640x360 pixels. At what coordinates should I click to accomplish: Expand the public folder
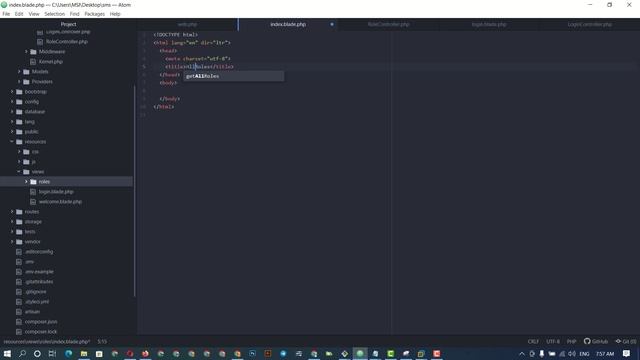tap(12, 132)
